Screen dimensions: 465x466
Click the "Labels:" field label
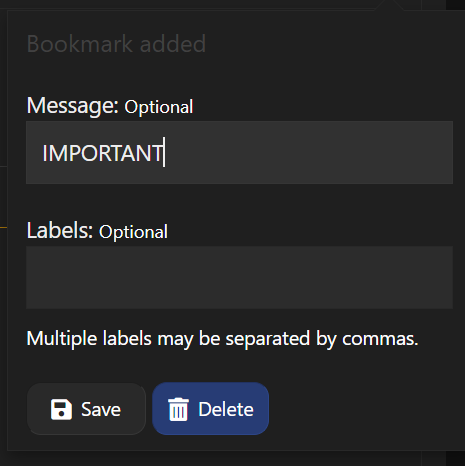click(60, 231)
